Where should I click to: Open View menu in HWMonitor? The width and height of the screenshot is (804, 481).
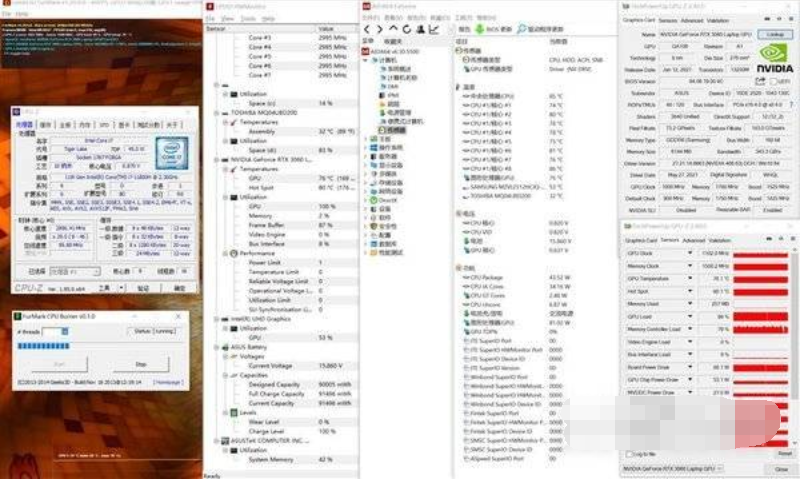pos(227,18)
